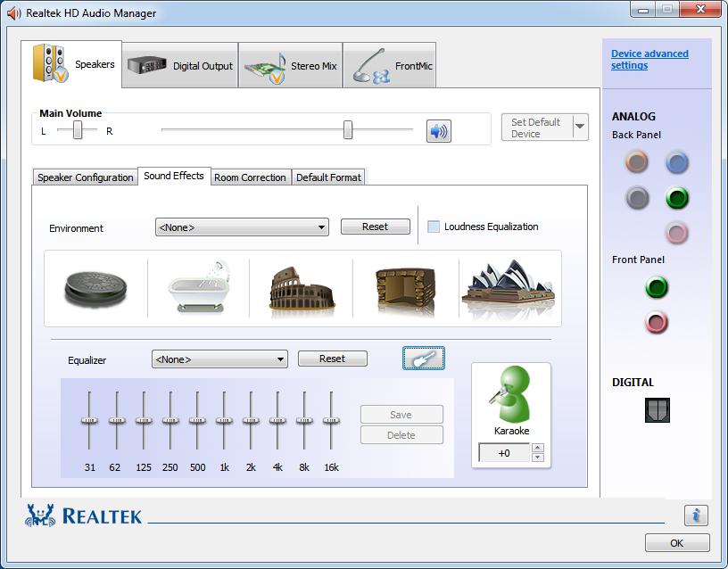Click the green front panel jack
728x569 pixels.
[x=657, y=288]
